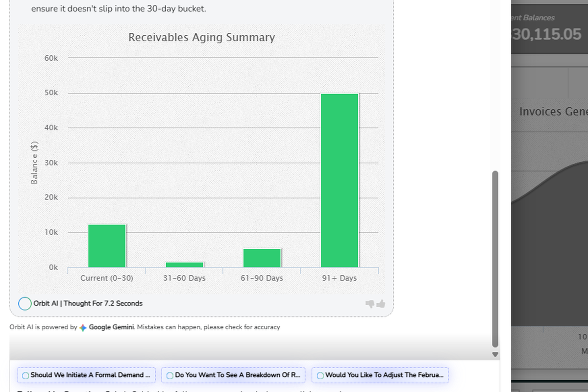The height and width of the screenshot is (392, 588).
Task: Click the 31–60 Days chart bar
Action: [x=184, y=265]
